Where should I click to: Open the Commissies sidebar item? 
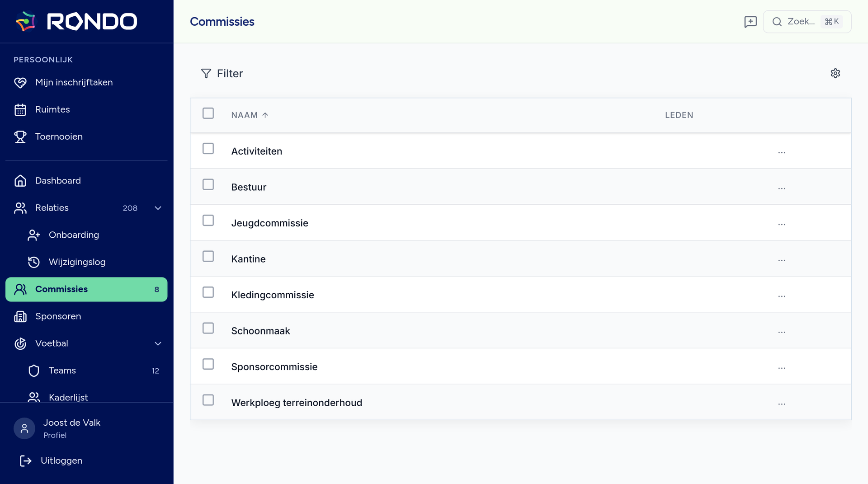coord(86,289)
